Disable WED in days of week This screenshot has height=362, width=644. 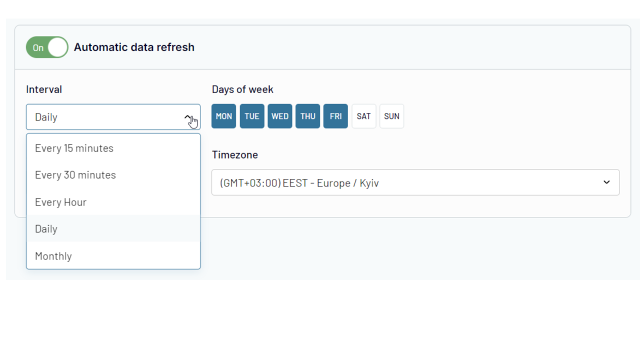[280, 116]
